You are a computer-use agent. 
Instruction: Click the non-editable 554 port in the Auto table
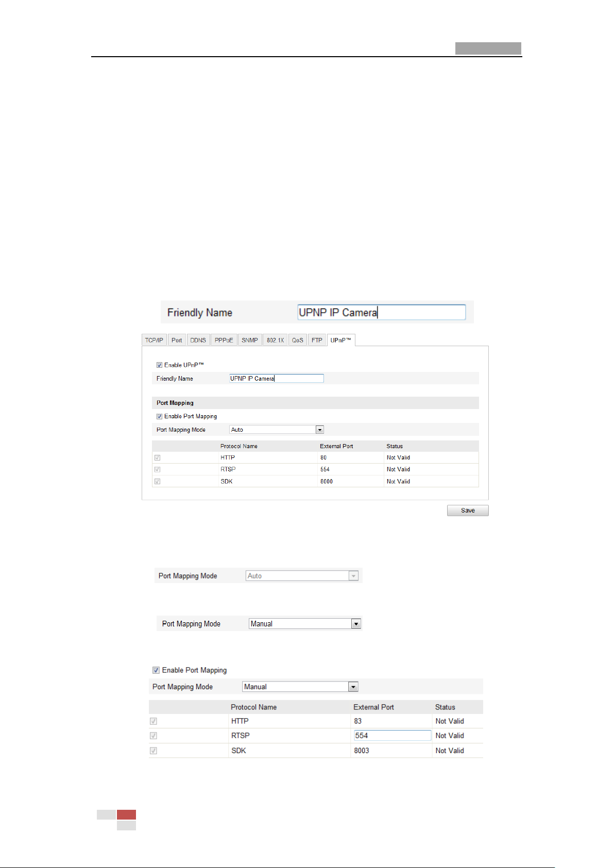pyautogui.click(x=325, y=469)
